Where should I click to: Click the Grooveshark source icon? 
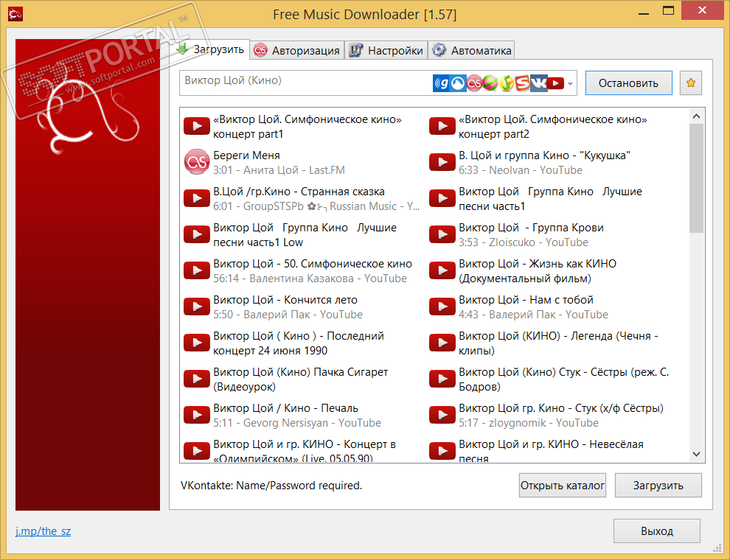[x=458, y=83]
